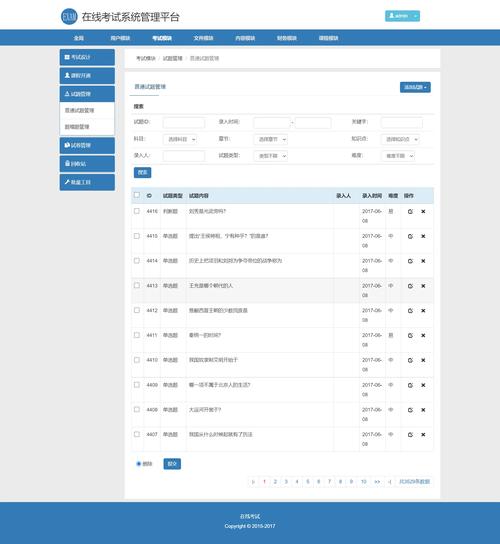This screenshot has width=500, height=544.
Task: Click the blue 搜索 search button
Action: tap(143, 172)
